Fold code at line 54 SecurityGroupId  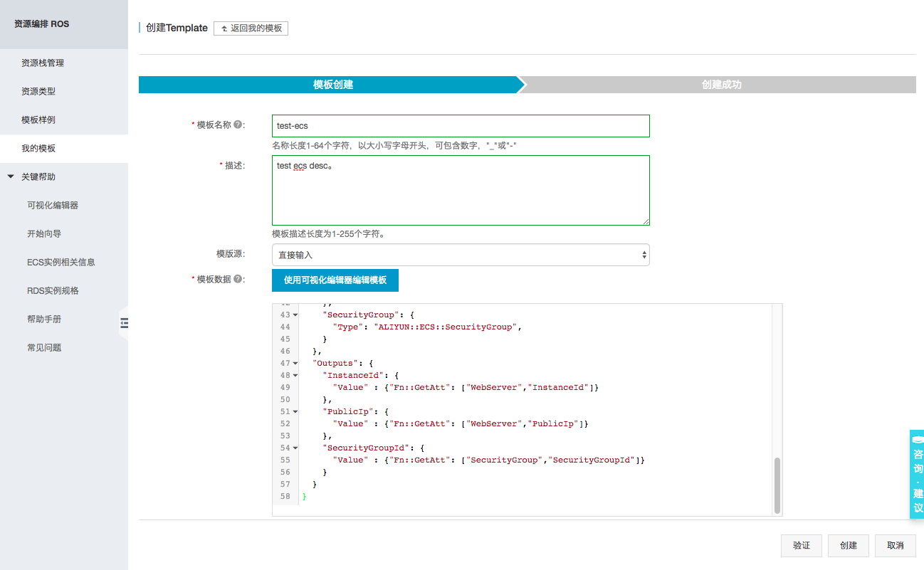[x=295, y=448]
